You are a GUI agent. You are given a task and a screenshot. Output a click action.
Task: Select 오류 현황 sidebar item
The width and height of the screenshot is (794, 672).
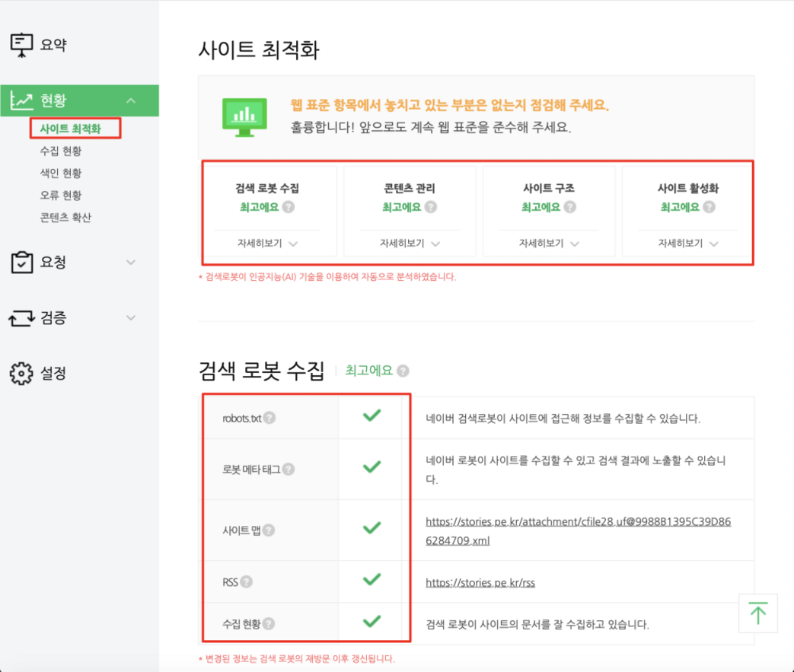pyautogui.click(x=61, y=196)
